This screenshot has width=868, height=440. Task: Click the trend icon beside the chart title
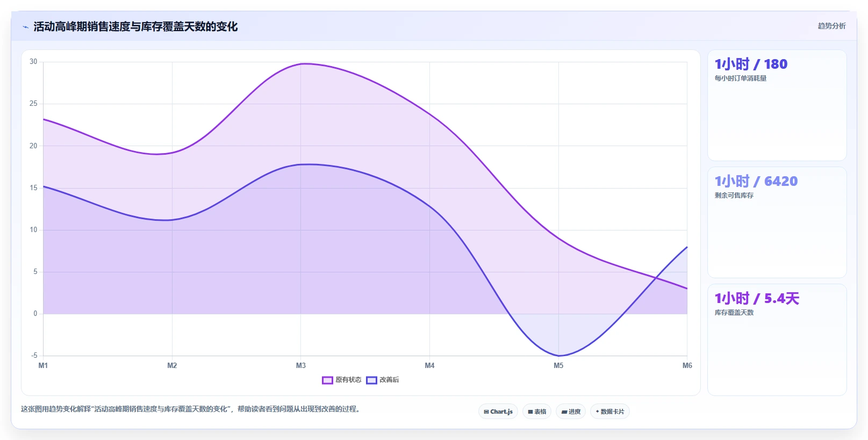(x=25, y=27)
